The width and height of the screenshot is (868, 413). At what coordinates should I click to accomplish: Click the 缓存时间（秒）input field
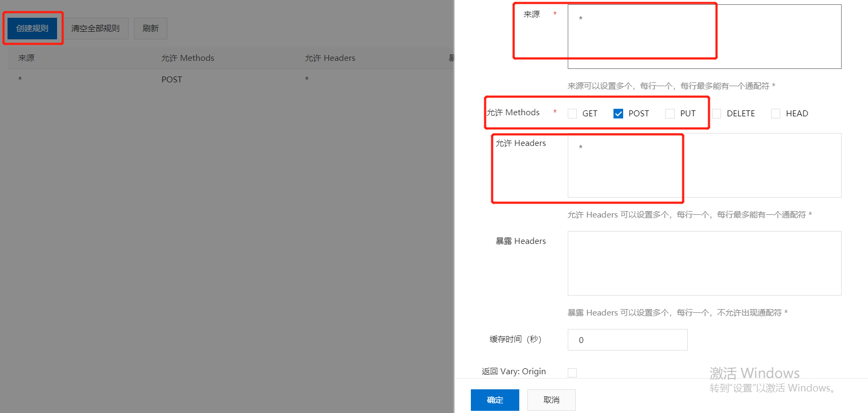(x=627, y=340)
